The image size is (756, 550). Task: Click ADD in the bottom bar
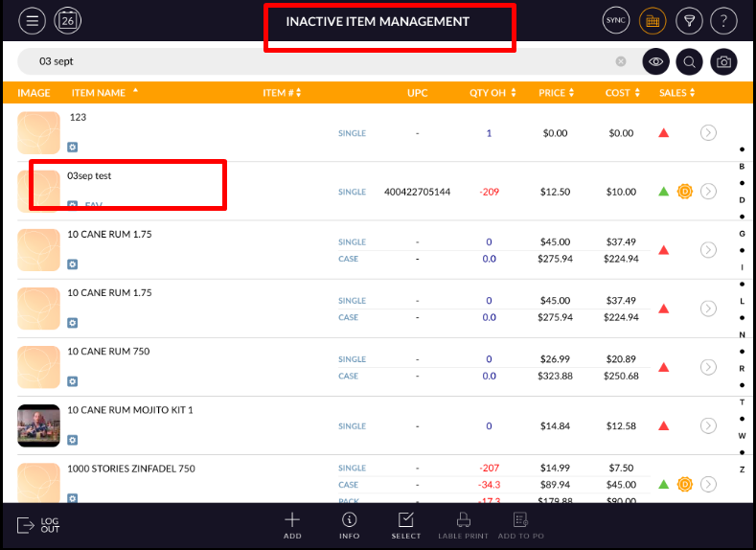pyautogui.click(x=292, y=525)
